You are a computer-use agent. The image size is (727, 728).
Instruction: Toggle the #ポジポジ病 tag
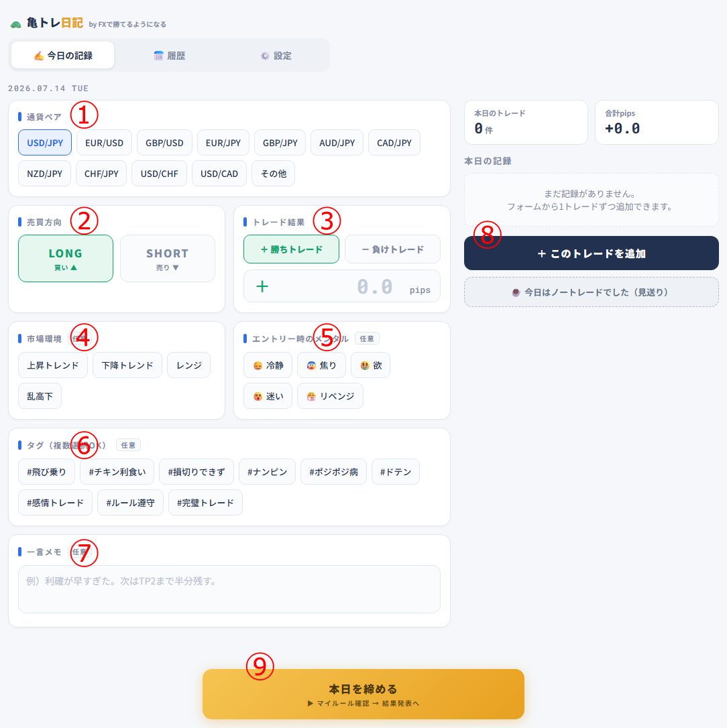point(333,472)
